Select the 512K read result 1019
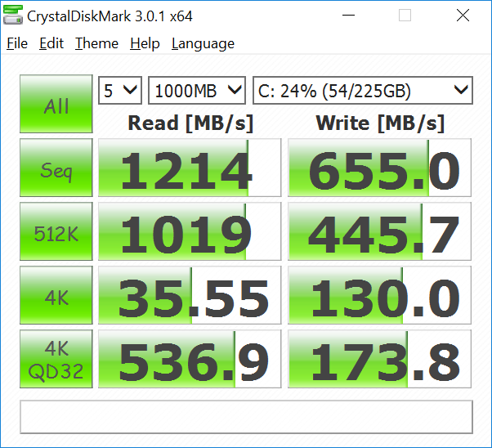 coord(190,231)
